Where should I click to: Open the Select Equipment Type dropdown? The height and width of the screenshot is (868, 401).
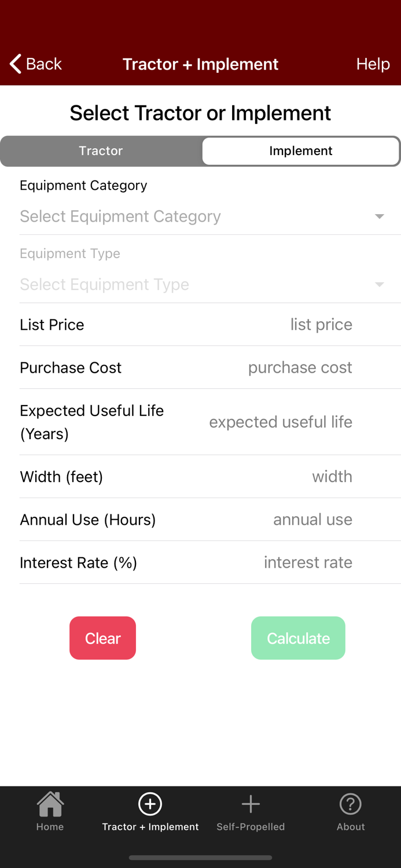pos(201,284)
